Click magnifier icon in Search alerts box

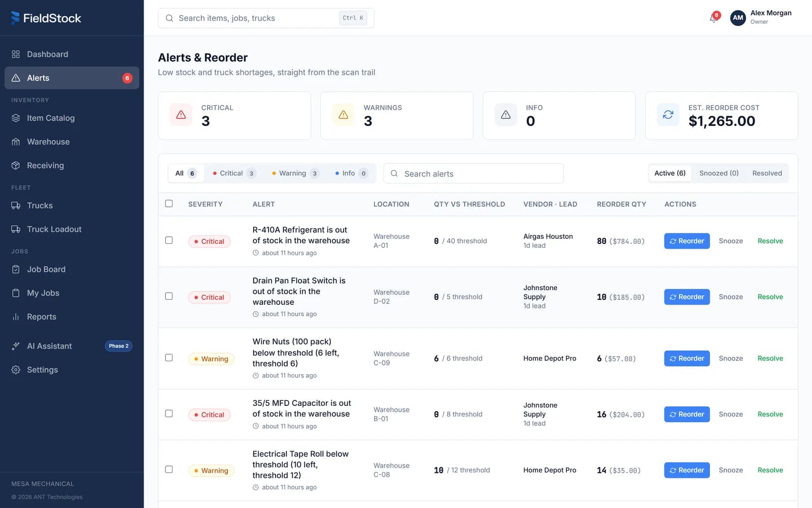click(x=394, y=173)
